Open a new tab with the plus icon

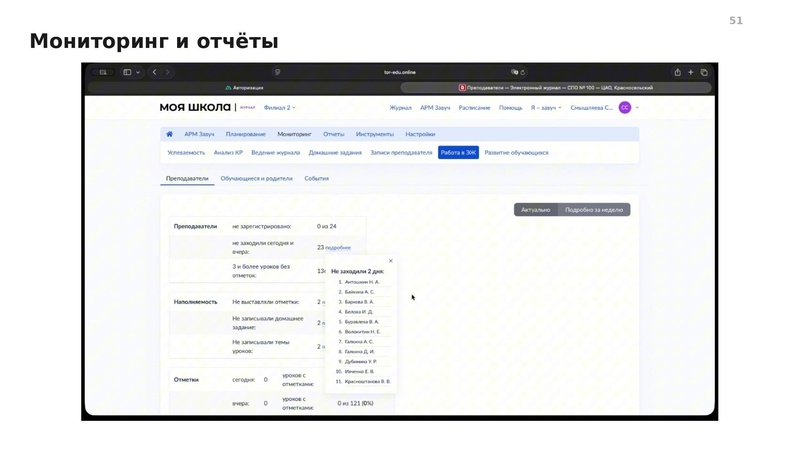[691, 72]
